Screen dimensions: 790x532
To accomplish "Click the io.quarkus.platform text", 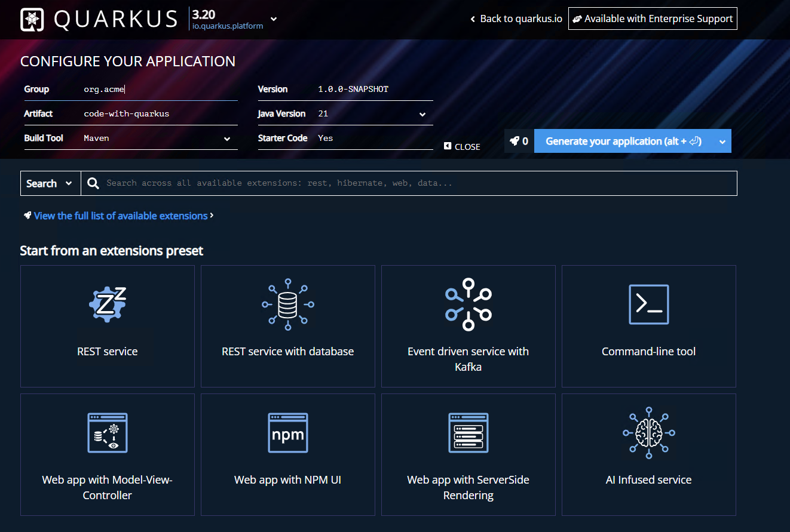I will point(228,26).
